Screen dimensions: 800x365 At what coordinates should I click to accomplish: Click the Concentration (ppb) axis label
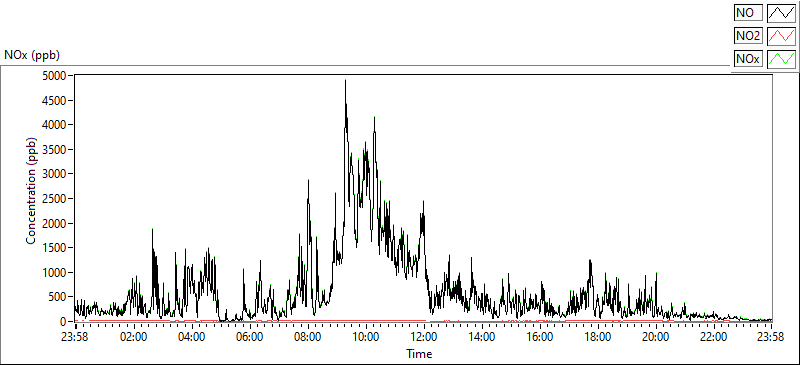coord(31,190)
